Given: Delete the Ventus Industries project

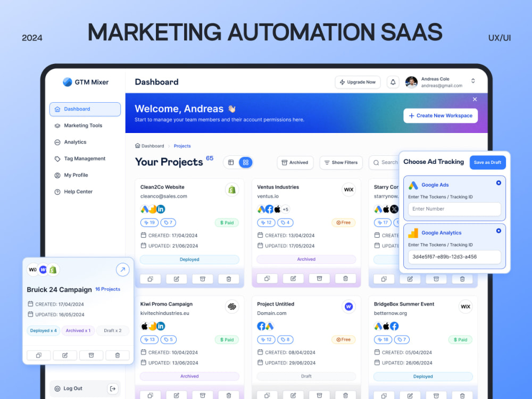Looking at the screenshot, I should [345, 278].
